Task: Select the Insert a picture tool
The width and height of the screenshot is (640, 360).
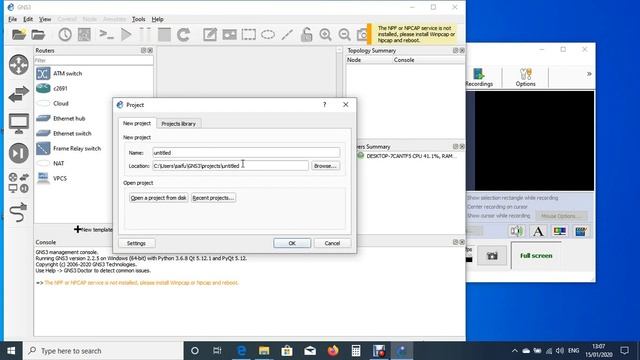Action: click(229, 34)
